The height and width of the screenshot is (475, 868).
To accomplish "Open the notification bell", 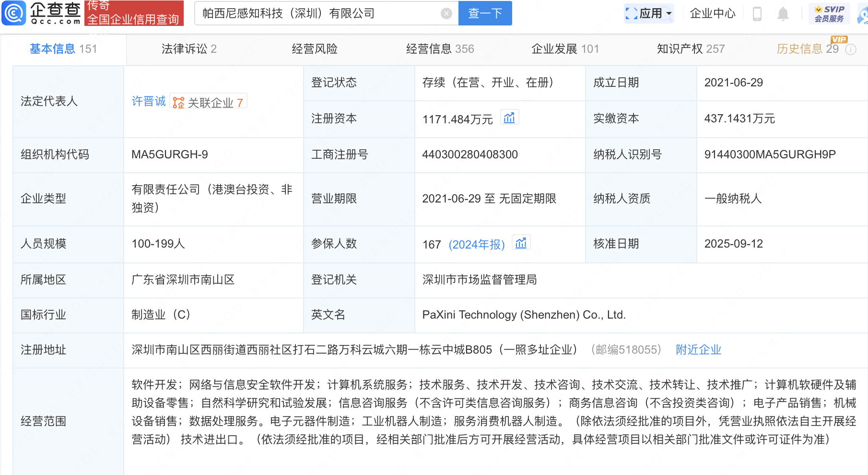I will tap(783, 14).
